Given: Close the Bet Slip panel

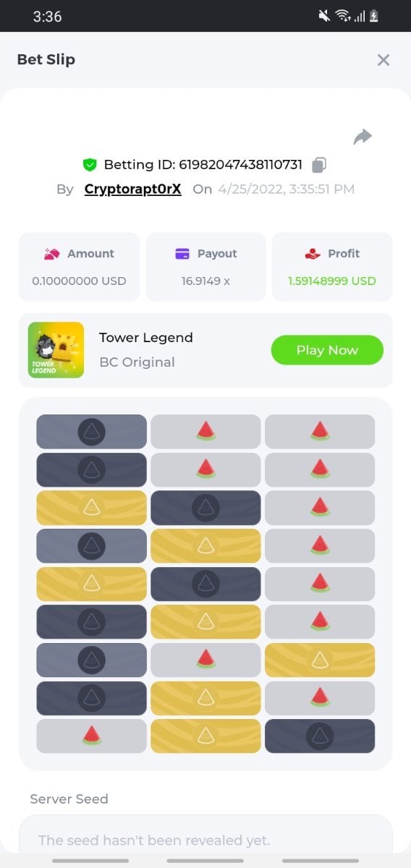Looking at the screenshot, I should [x=384, y=60].
